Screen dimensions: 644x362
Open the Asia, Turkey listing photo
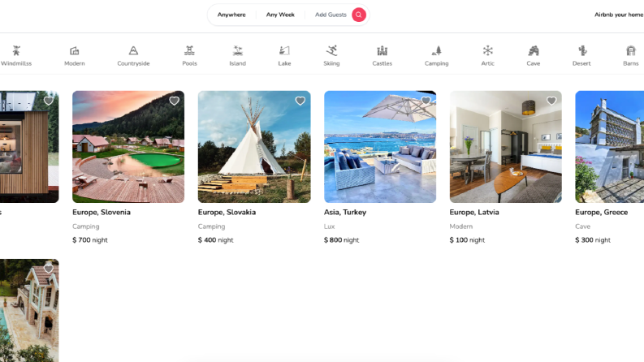(x=380, y=147)
